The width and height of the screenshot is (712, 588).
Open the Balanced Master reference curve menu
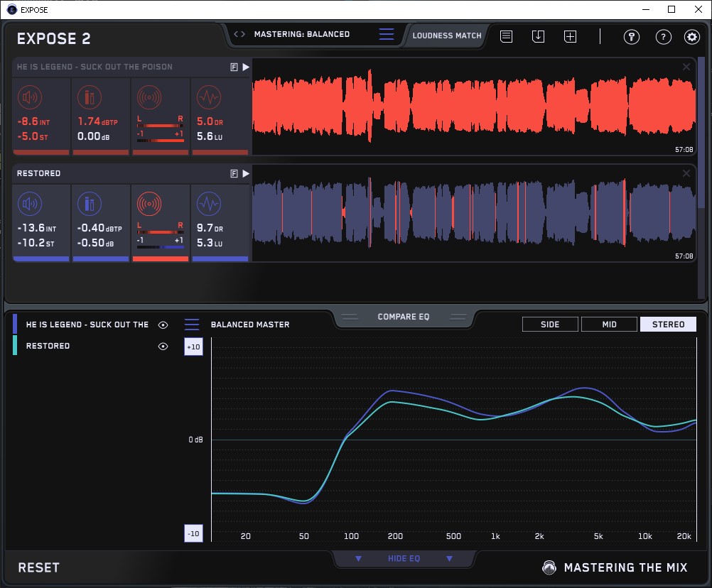[192, 325]
